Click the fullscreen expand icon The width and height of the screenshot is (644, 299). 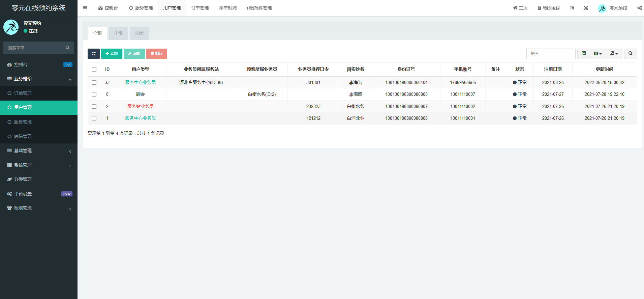586,8
